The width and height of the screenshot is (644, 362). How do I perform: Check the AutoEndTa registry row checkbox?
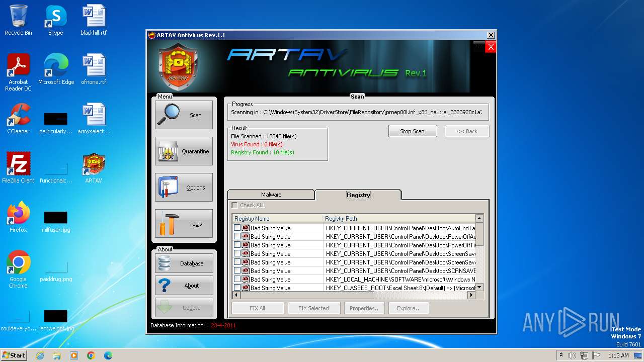pos(237,228)
